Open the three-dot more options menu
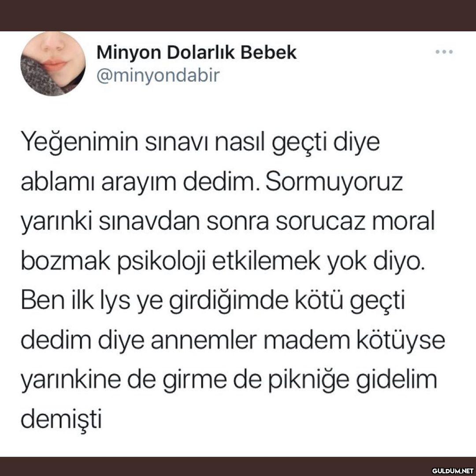The width and height of the screenshot is (476, 476). coord(444,52)
